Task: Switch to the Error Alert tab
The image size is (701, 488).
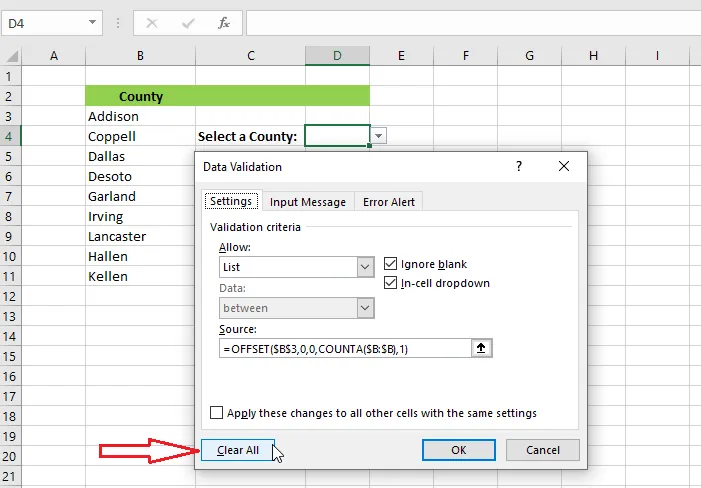Action: click(389, 202)
